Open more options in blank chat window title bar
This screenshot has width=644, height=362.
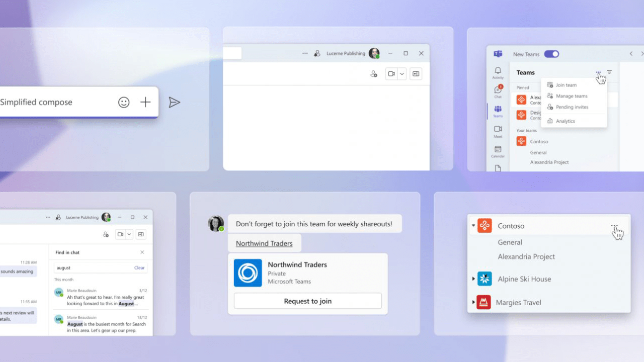(305, 53)
